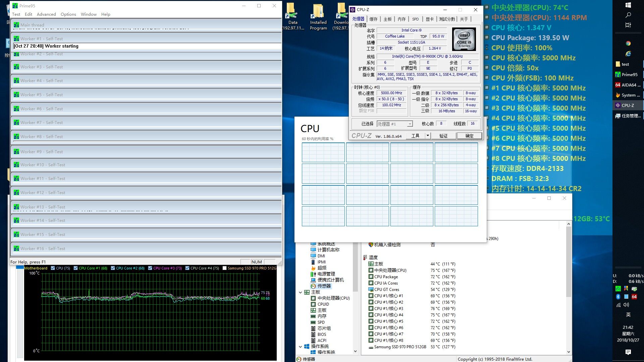The image size is (644, 362).
Task: Launch Internet Explorer from taskbar
Action: 628,54
